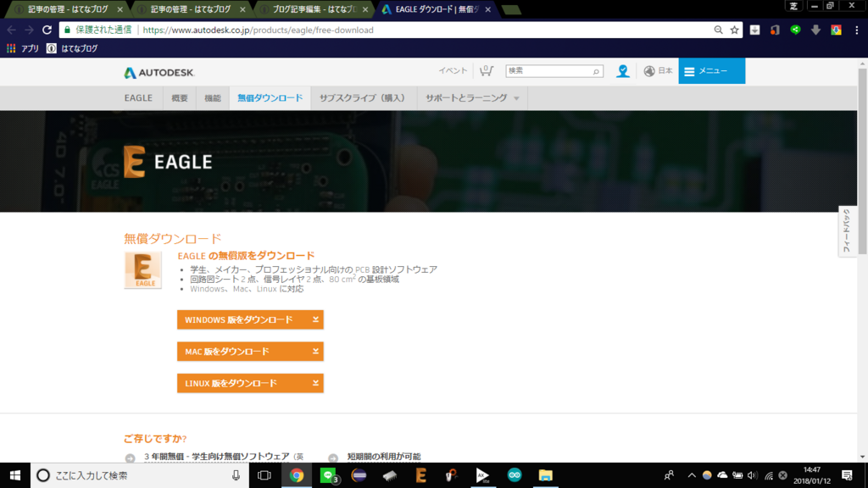This screenshot has height=488, width=868.
Task: Expand サポートとラーニング dropdown
Action: click(472, 98)
